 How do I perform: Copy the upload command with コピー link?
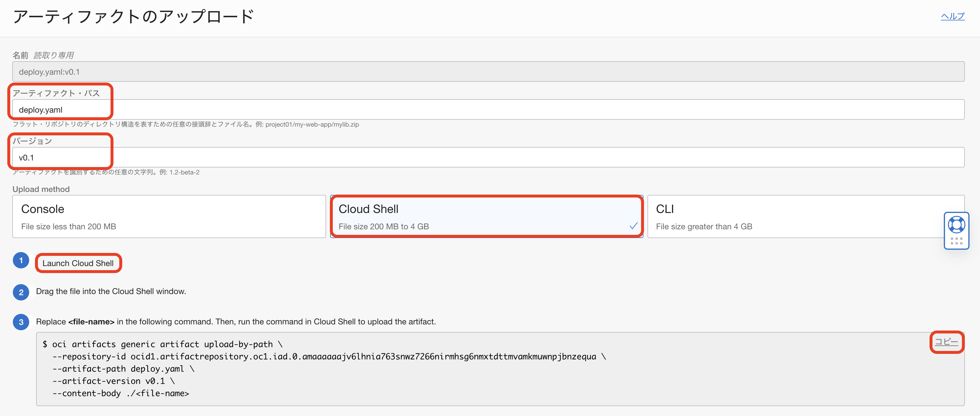click(946, 341)
